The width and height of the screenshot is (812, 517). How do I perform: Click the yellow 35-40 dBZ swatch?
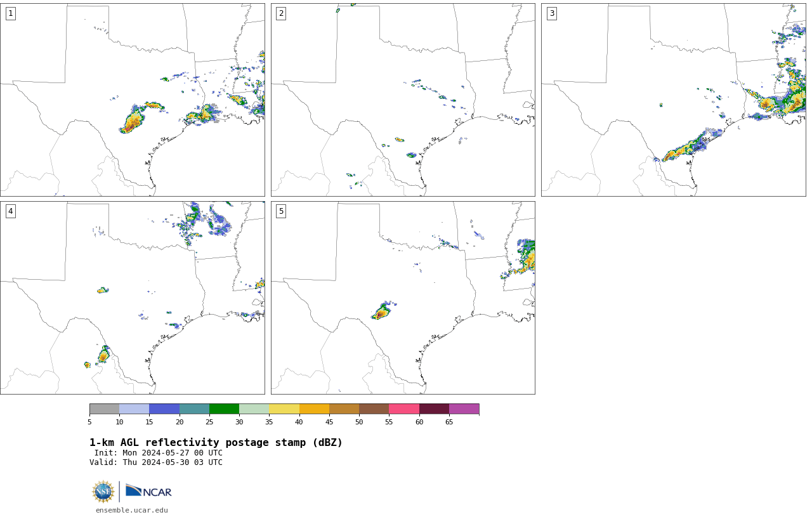coord(284,409)
